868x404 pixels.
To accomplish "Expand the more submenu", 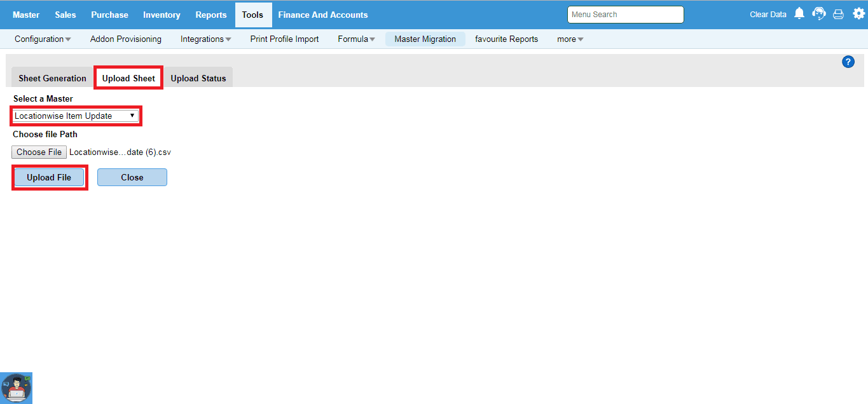I will (570, 39).
